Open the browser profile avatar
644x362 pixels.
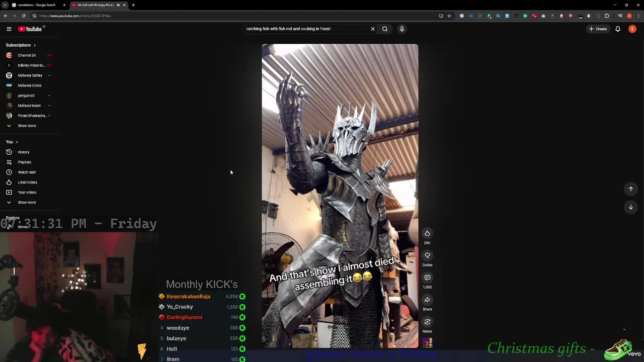point(629,16)
